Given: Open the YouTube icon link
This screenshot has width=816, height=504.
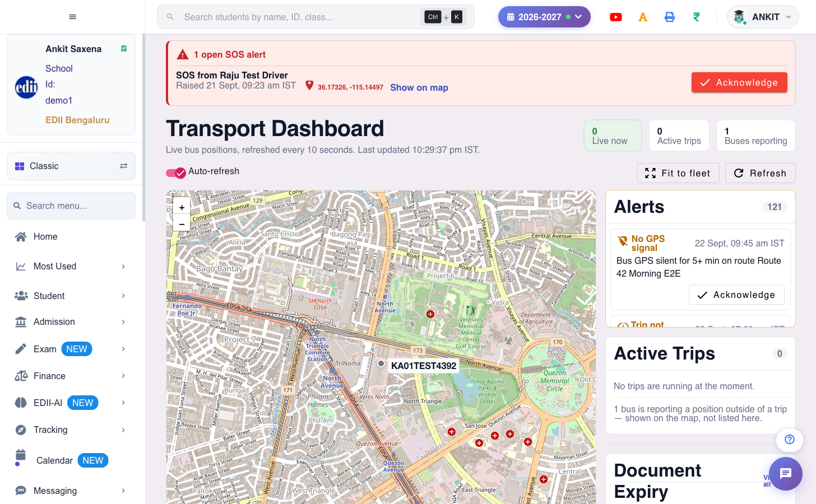Looking at the screenshot, I should (616, 17).
